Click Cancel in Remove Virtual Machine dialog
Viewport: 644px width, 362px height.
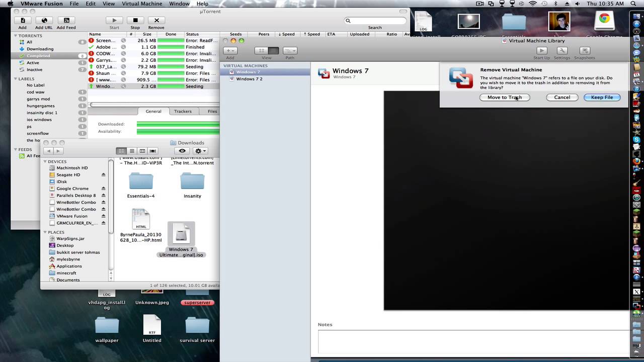(562, 98)
